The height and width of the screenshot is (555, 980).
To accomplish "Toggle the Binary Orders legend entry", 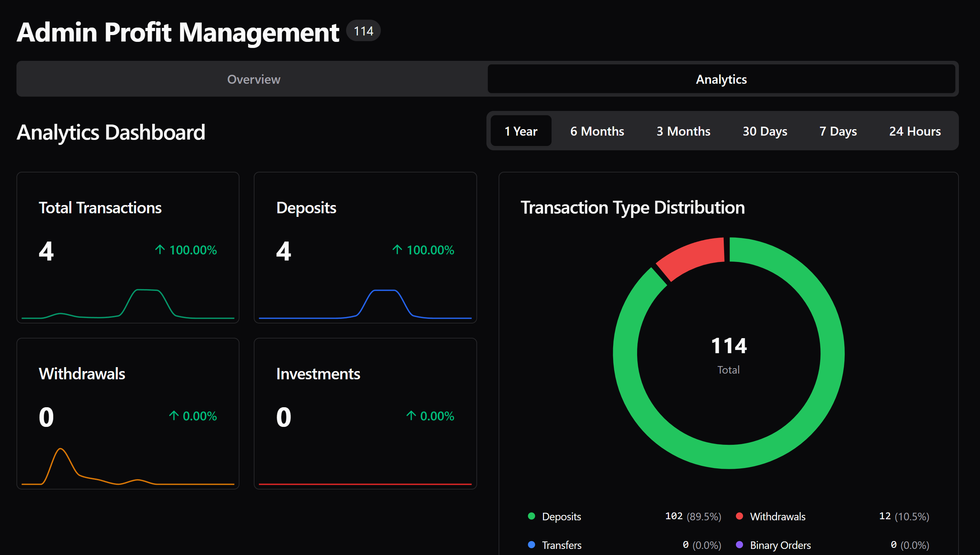I will click(780, 545).
